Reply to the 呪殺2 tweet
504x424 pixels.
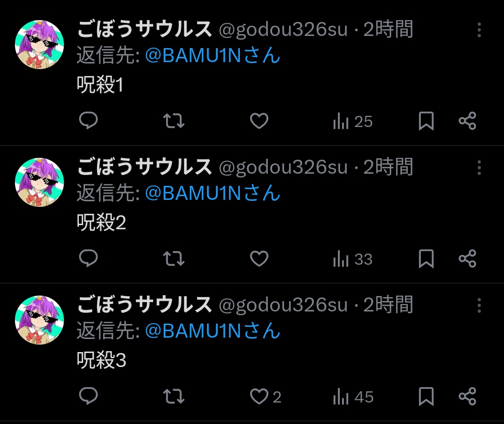tap(88, 258)
